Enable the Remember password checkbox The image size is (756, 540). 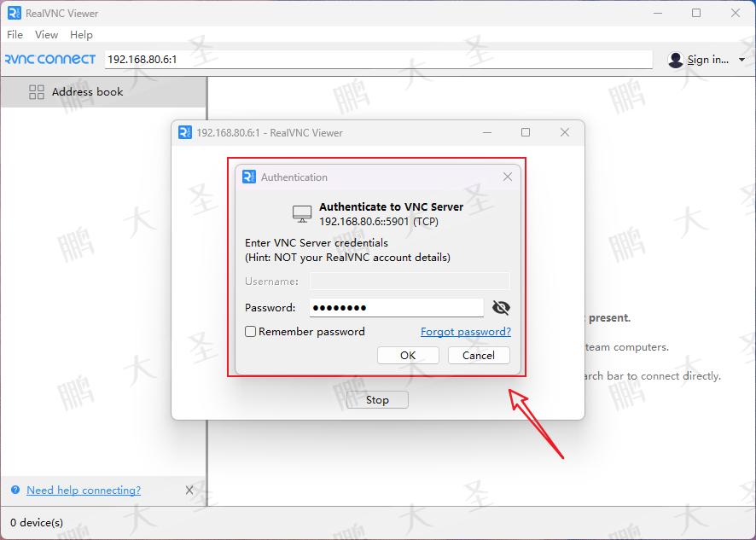250,332
